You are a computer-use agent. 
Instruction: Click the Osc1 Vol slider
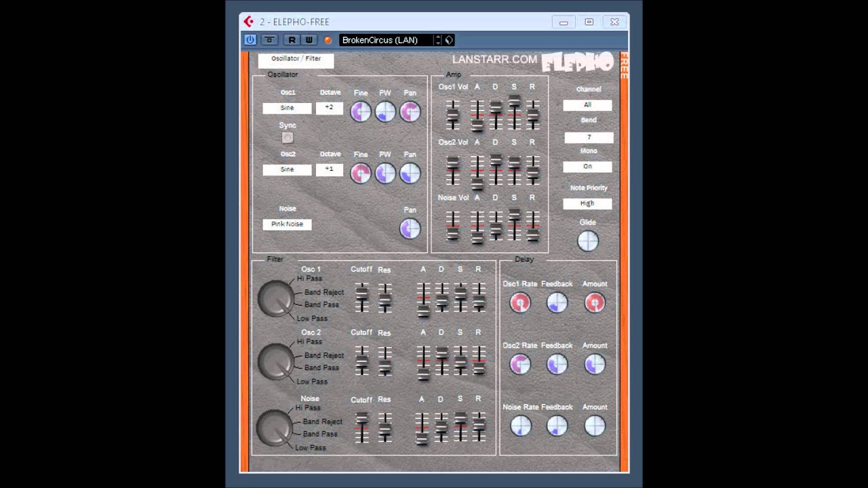(452, 115)
